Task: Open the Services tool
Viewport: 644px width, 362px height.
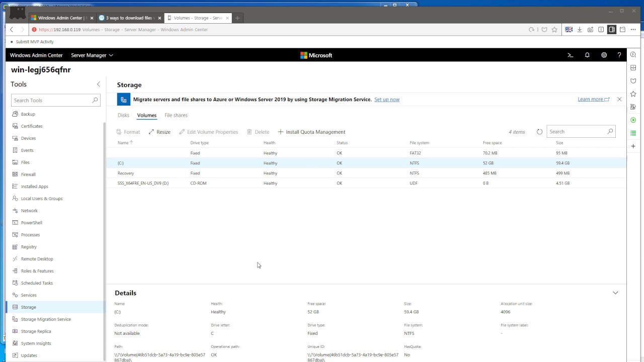Action: point(29,295)
